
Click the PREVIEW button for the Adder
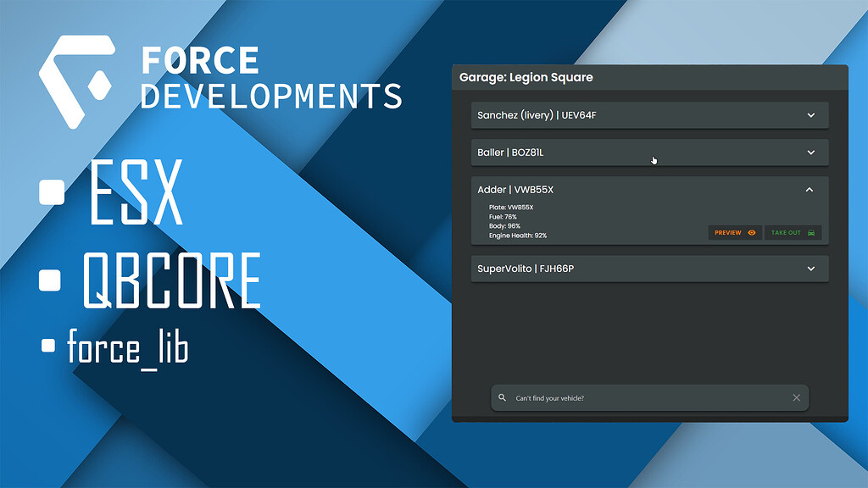coord(734,232)
